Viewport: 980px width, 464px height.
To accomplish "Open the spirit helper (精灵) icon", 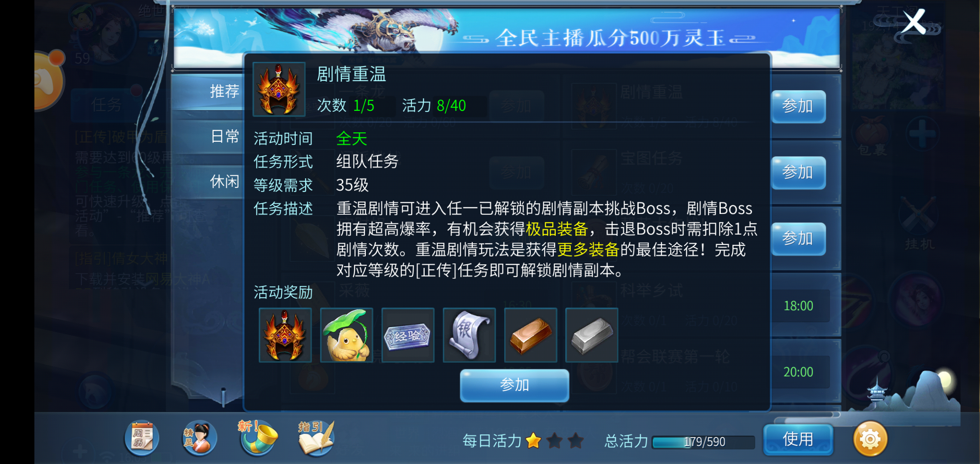I will click(199, 439).
